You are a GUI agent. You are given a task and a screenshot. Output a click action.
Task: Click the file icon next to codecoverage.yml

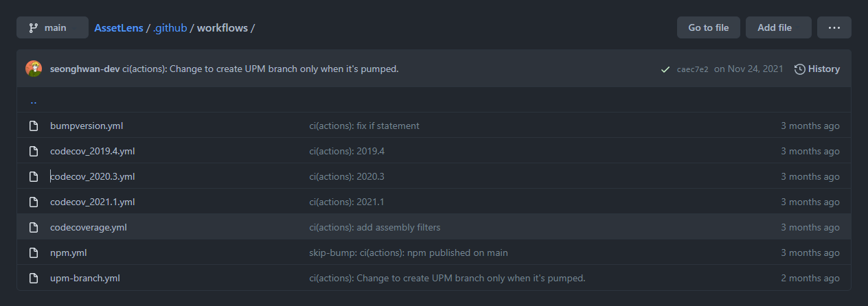(x=33, y=227)
